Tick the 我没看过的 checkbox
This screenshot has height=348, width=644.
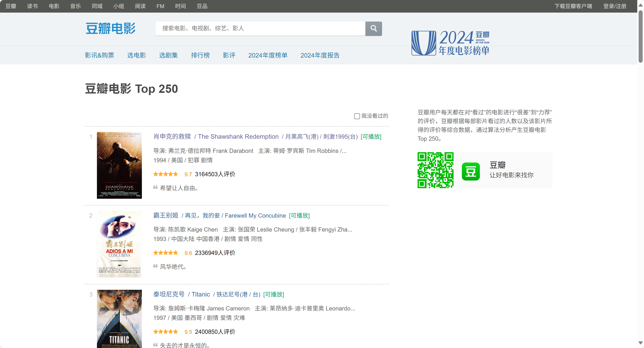pos(357,116)
